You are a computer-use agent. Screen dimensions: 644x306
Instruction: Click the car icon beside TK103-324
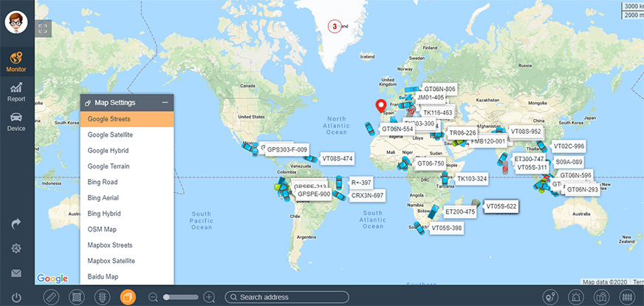445,179
